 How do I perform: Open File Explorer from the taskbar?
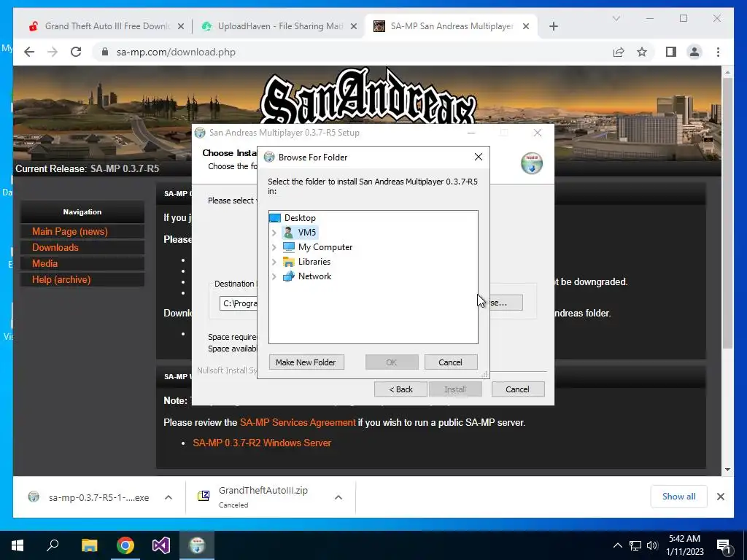(x=89, y=545)
